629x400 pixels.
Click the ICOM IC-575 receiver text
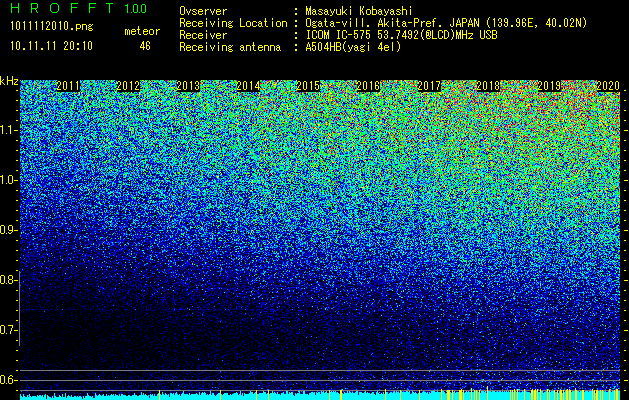coord(401,35)
